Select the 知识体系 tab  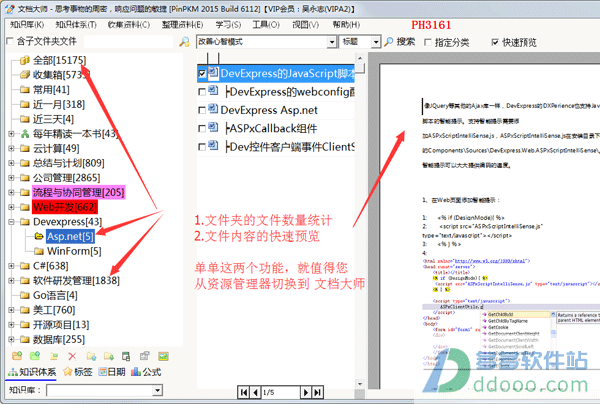click(x=32, y=371)
